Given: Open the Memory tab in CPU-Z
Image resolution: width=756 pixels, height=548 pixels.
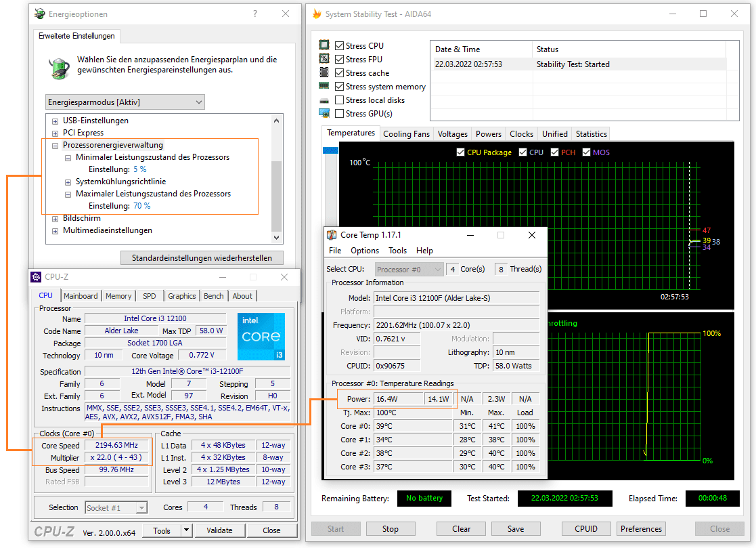Looking at the screenshot, I should 118,296.
